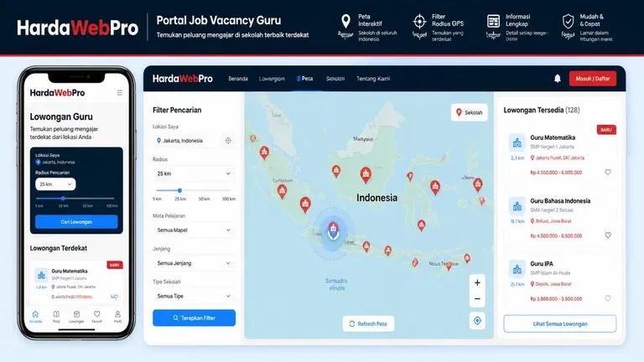Click the GPS locate icon beside Jakarta, Indonesia
This screenshot has width=644, height=362.
pyautogui.click(x=228, y=141)
